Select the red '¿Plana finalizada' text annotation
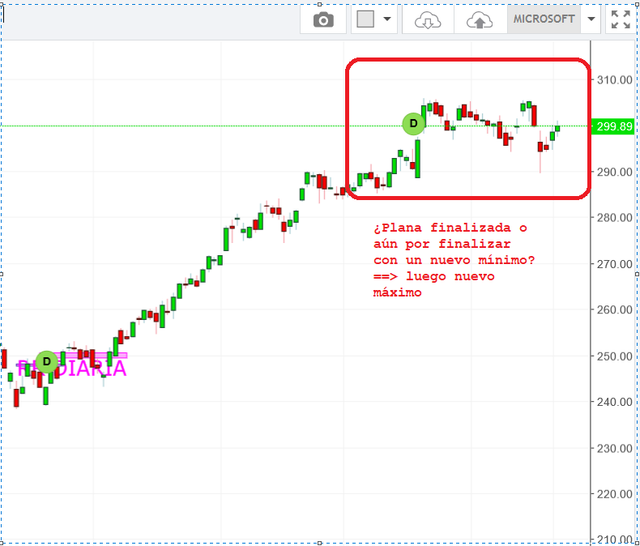Screen dimensions: 640x546 click(454, 260)
